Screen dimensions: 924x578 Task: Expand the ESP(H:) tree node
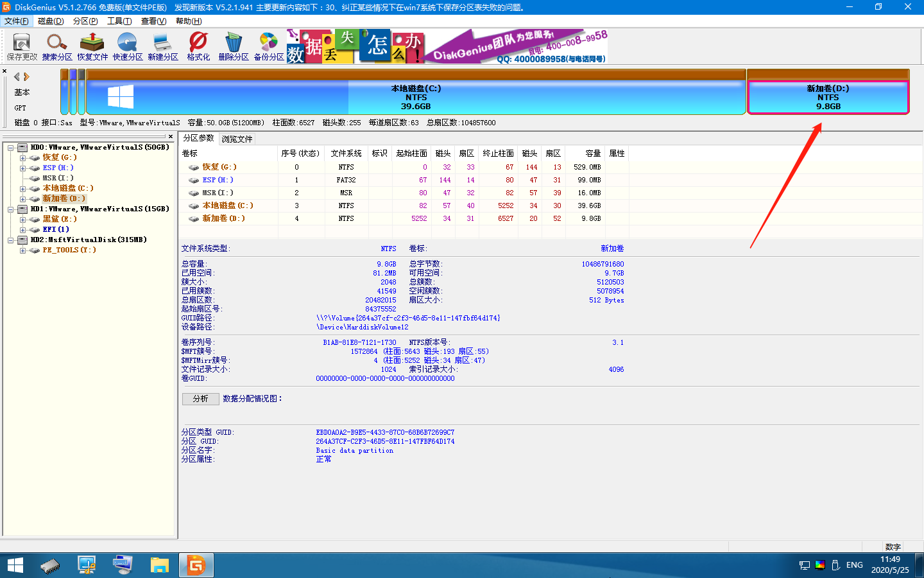click(x=22, y=168)
